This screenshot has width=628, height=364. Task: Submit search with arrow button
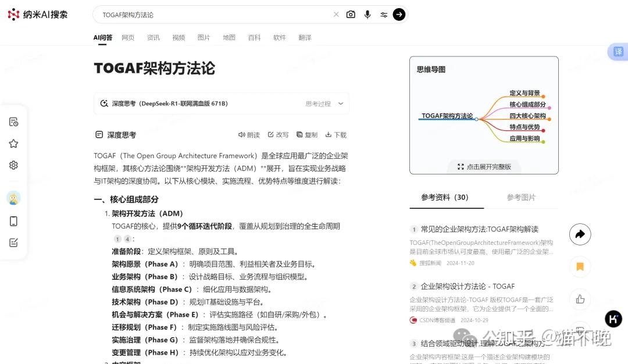(399, 15)
